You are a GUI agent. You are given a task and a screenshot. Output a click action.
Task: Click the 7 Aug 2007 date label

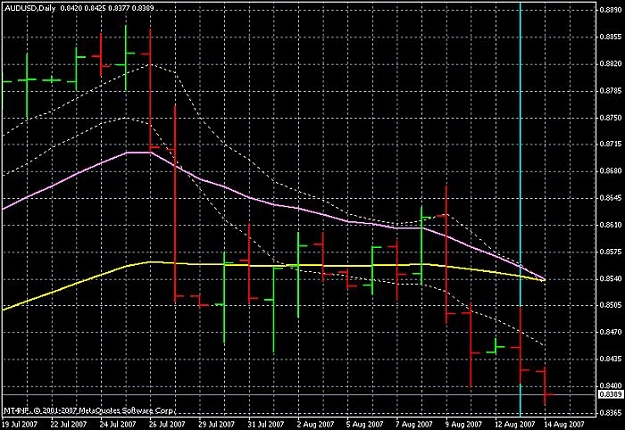click(x=415, y=424)
